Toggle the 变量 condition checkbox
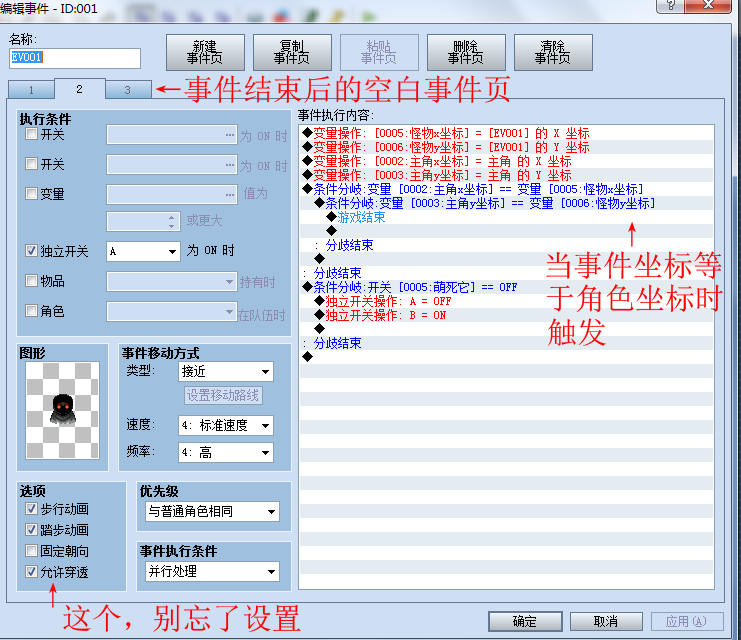The width and height of the screenshot is (741, 640). pos(31,193)
